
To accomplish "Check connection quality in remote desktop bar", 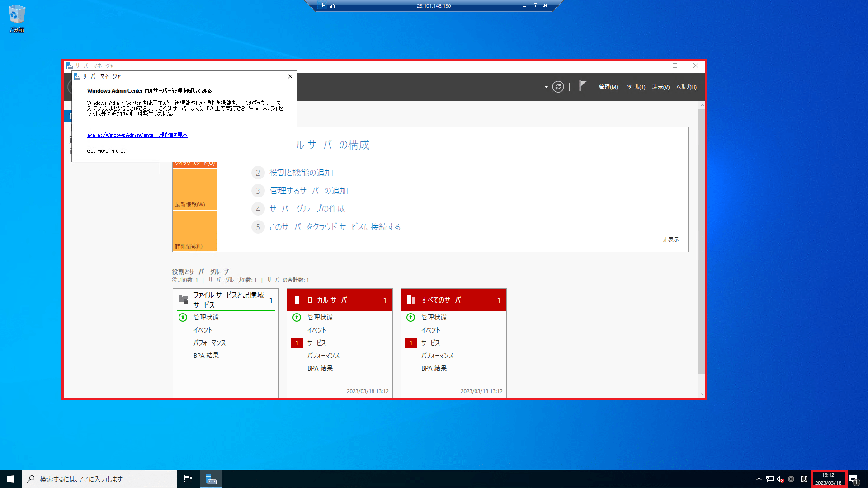I will click(333, 5).
